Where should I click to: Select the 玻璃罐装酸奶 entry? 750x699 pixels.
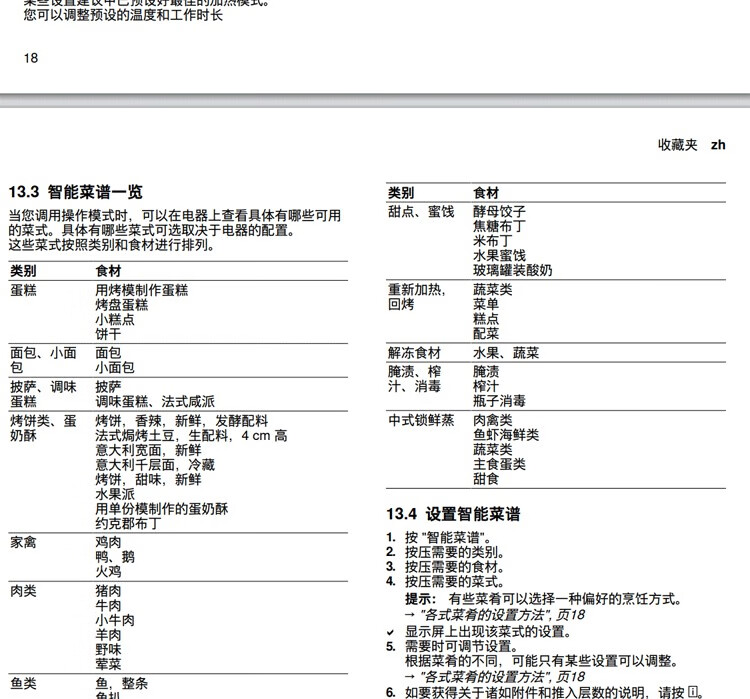click(x=513, y=270)
